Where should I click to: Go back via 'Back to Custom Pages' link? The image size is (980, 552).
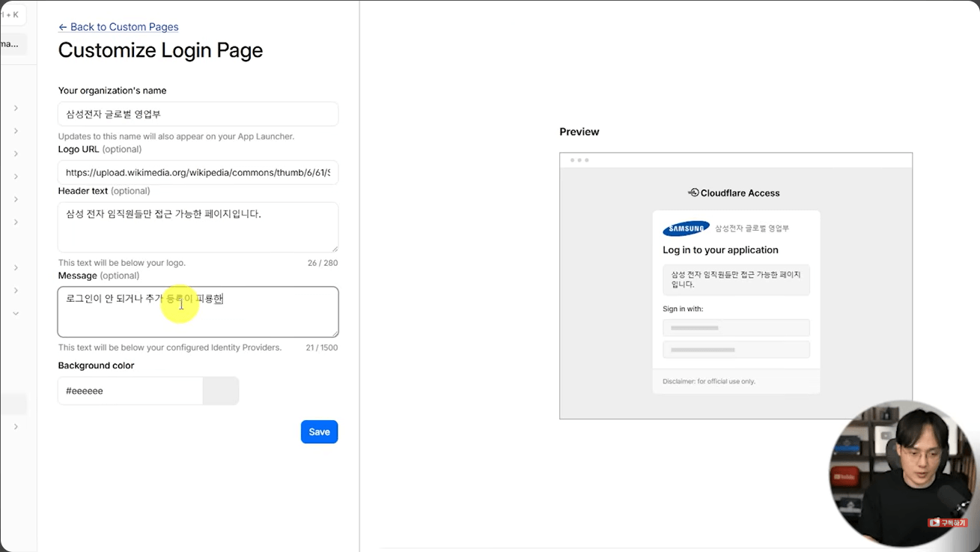click(x=118, y=27)
